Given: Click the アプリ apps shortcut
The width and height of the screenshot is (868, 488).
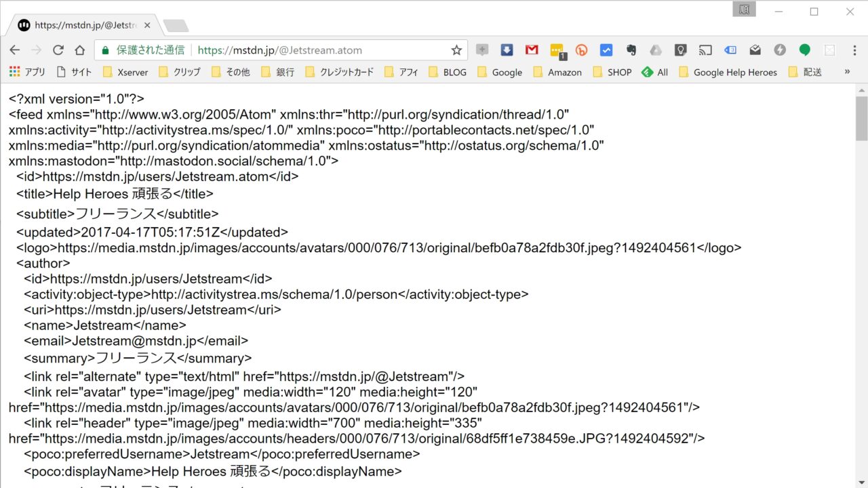Looking at the screenshot, I should (x=28, y=72).
